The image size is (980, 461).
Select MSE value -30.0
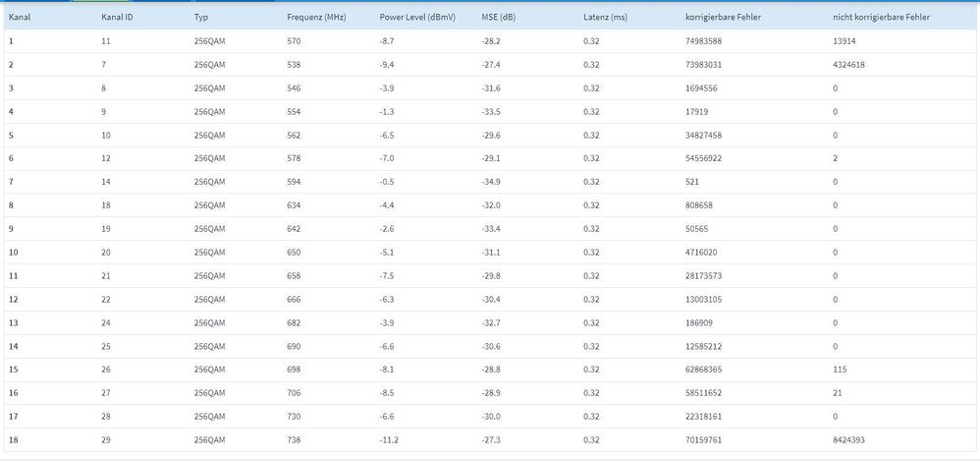click(491, 417)
